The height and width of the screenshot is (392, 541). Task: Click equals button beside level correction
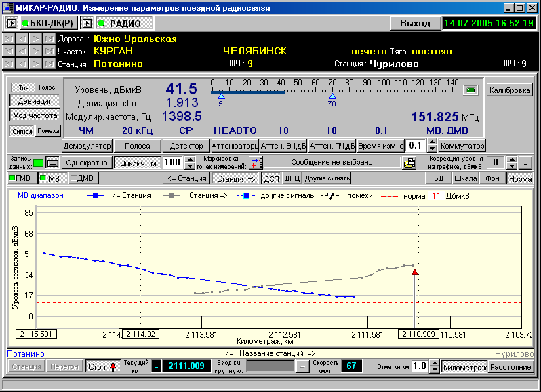tap(526, 163)
